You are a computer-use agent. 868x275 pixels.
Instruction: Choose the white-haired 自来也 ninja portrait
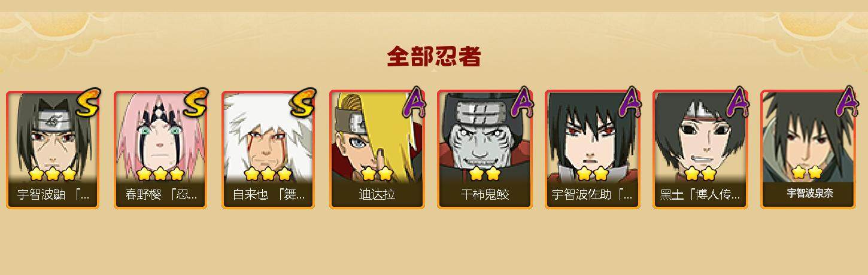[x=268, y=149]
